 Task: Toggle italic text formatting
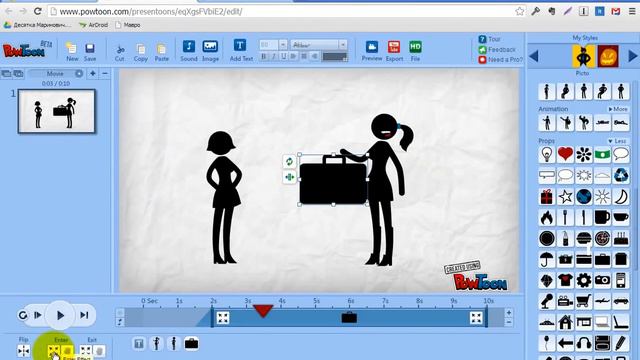pyautogui.click(x=274, y=56)
